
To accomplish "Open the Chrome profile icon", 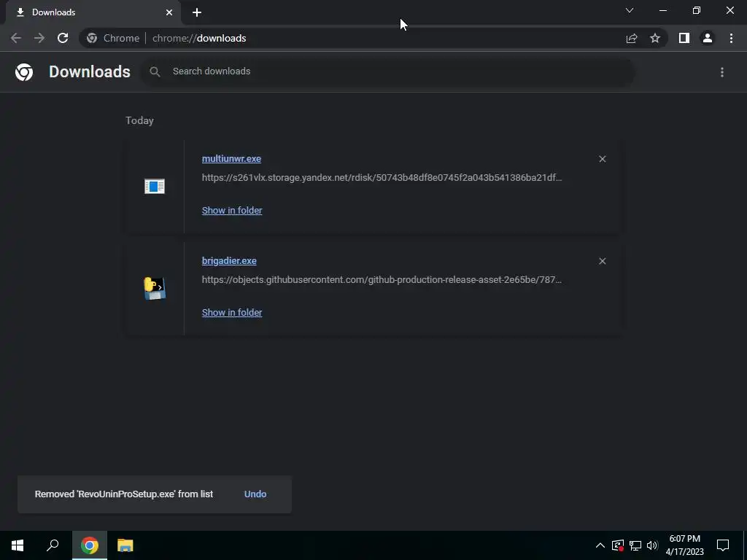I will click(x=708, y=38).
